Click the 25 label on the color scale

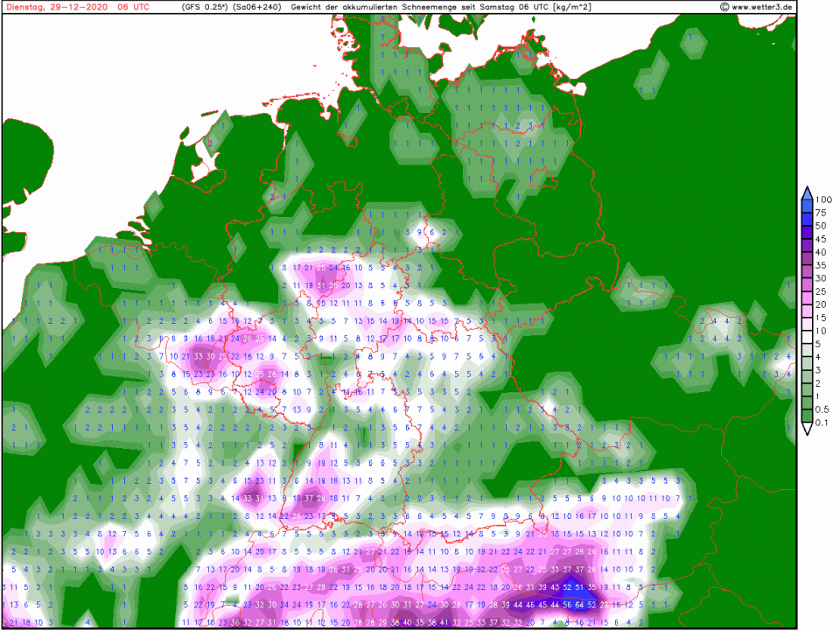pos(821,291)
